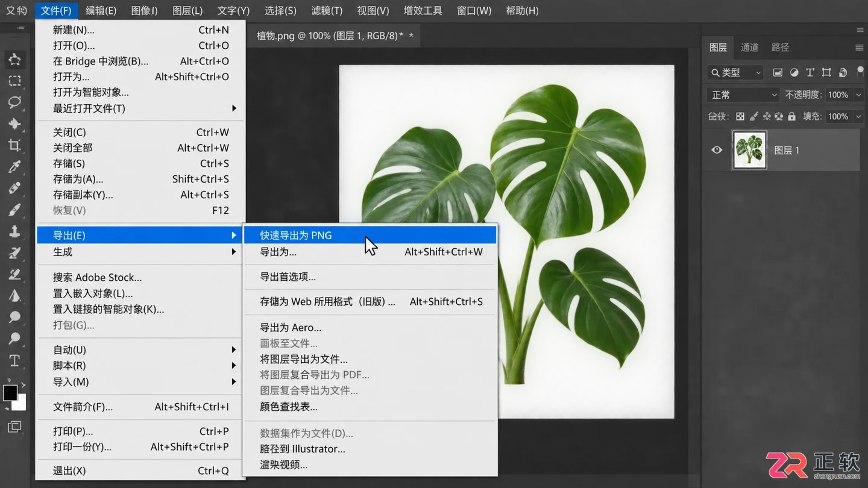
Task: Choose 导出首选项... in the submenu
Action: 370,277
